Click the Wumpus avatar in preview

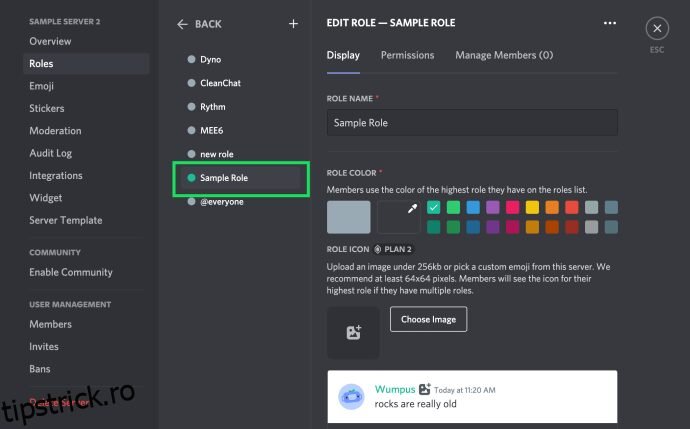coord(351,395)
